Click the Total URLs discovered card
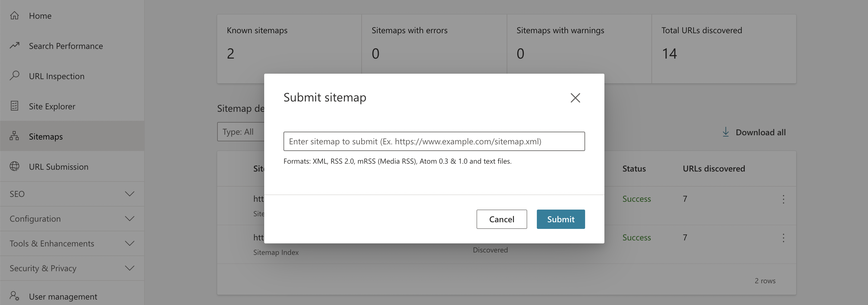 (724, 49)
